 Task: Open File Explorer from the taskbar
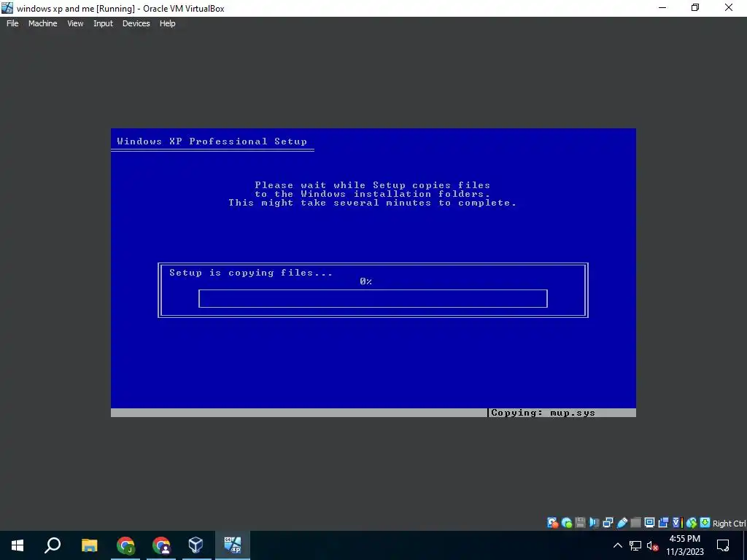tap(89, 545)
